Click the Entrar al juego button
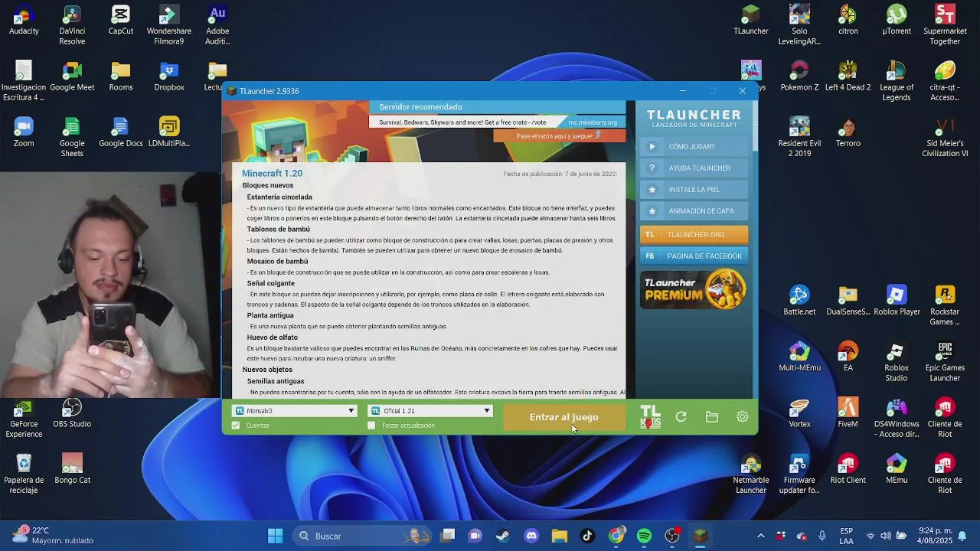The image size is (980, 551). [564, 417]
